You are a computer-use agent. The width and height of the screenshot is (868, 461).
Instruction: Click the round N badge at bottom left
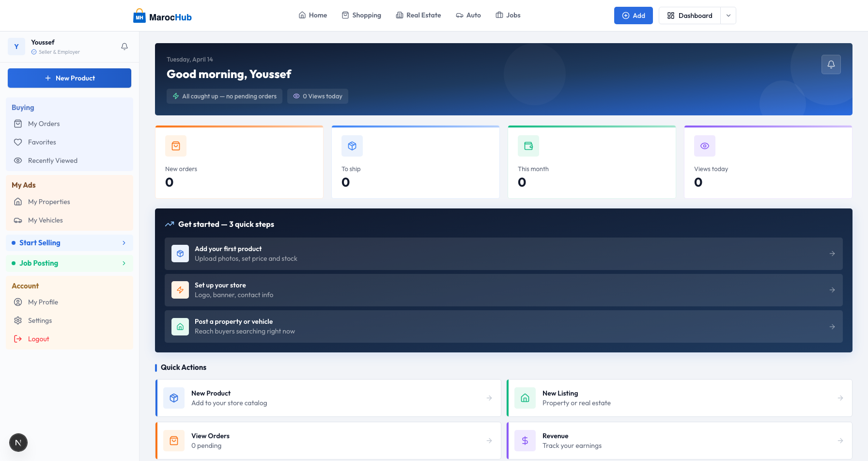[18, 443]
